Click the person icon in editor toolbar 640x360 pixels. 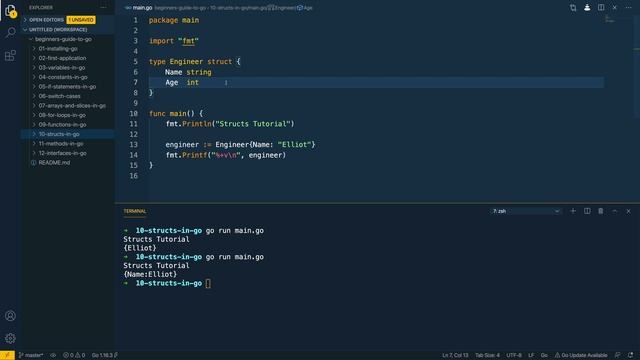[587, 7]
